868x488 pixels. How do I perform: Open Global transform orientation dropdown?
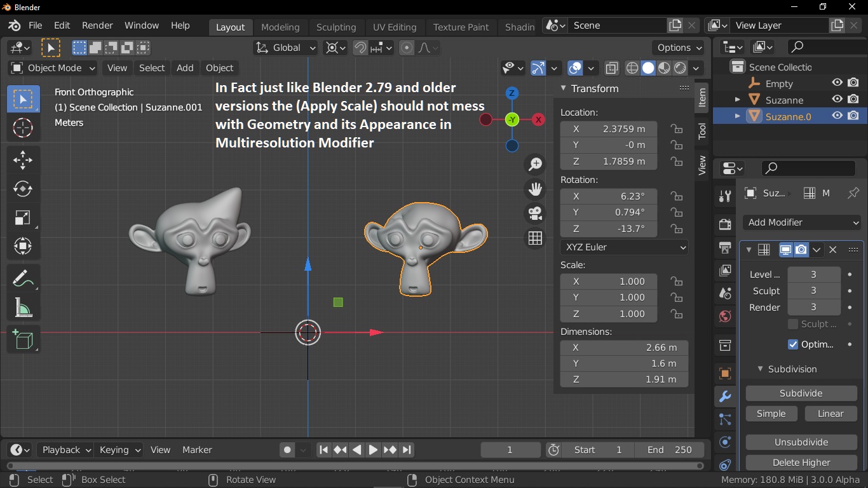(285, 48)
